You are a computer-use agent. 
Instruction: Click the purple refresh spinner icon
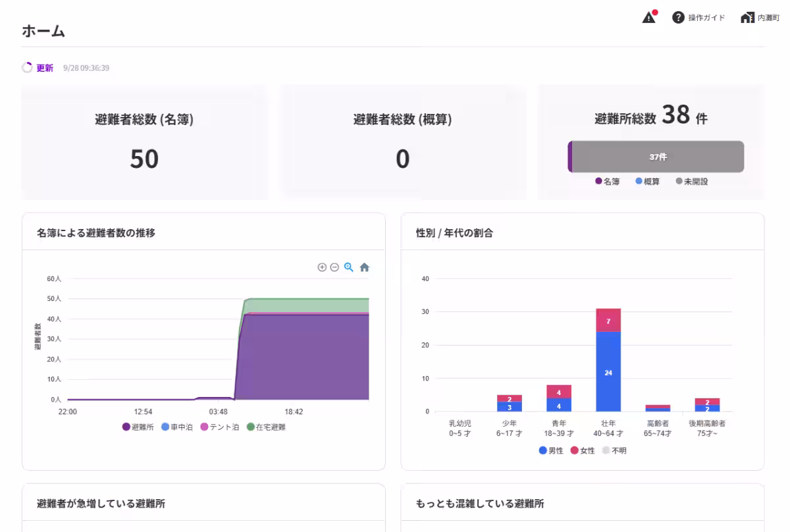coord(27,67)
